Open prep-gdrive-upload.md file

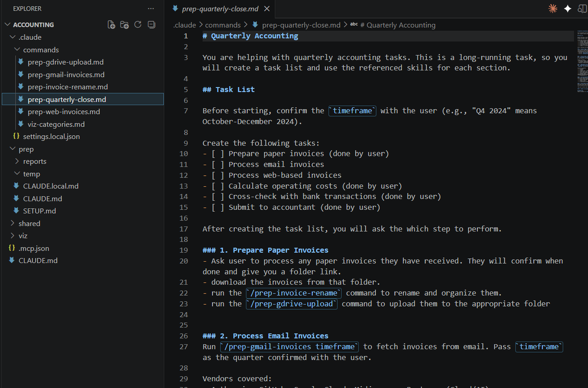66,62
